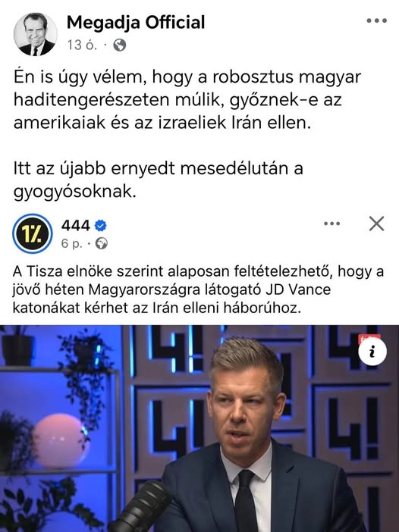
Task: Open the 6 p. timestamp of the 444 post
Action: point(71,243)
